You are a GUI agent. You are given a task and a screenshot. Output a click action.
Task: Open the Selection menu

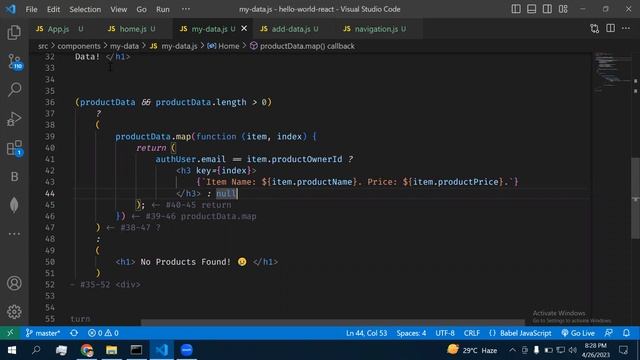[x=85, y=9]
